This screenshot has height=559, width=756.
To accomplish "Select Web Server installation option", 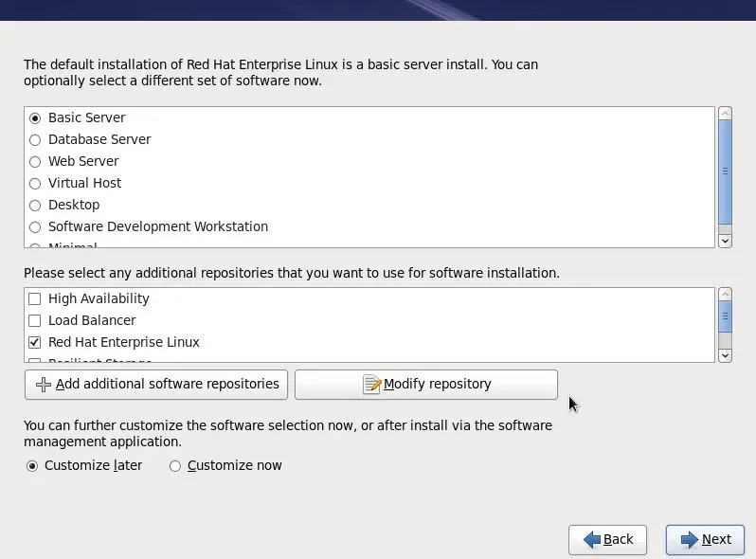I will (x=35, y=162).
